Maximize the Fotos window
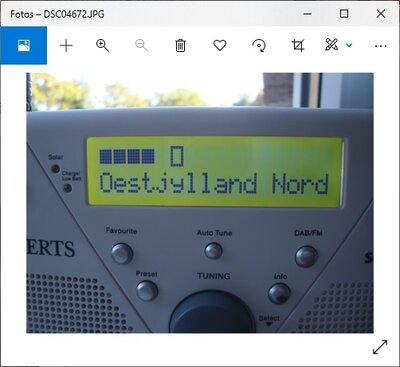 [x=344, y=14]
